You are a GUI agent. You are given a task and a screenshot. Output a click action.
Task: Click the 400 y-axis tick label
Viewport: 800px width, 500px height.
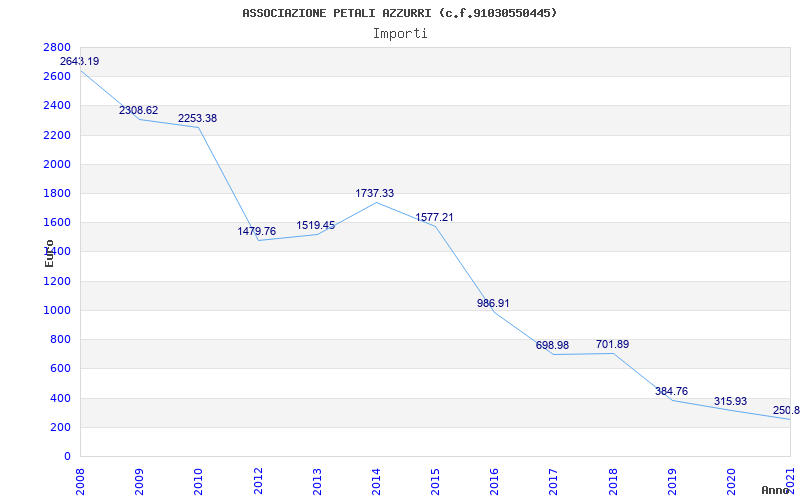click(x=60, y=398)
